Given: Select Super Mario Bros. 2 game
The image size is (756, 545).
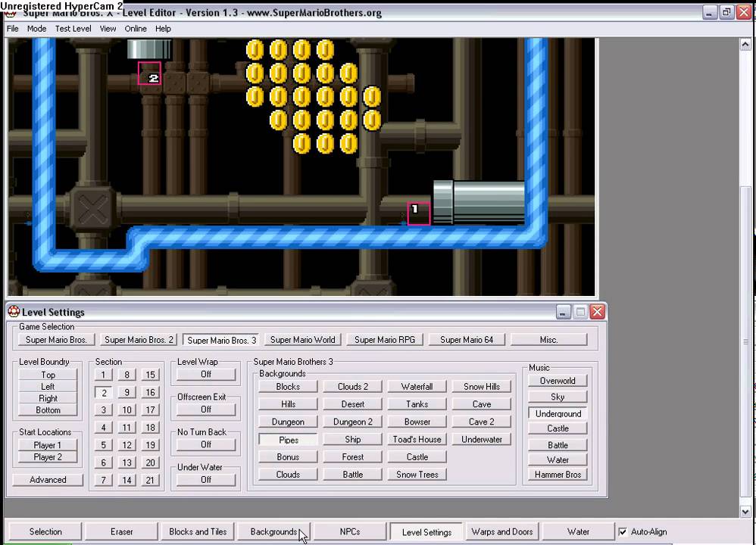Looking at the screenshot, I should [139, 340].
